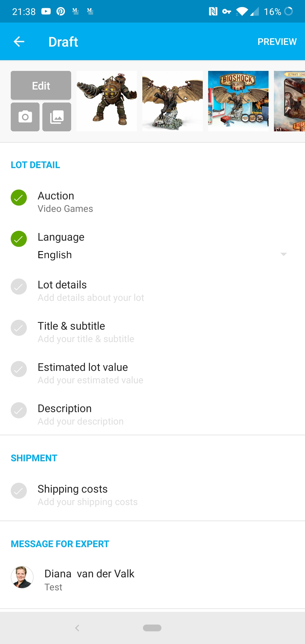Tap Diana van der Valk's avatar
The height and width of the screenshot is (644, 305).
pos(22,577)
